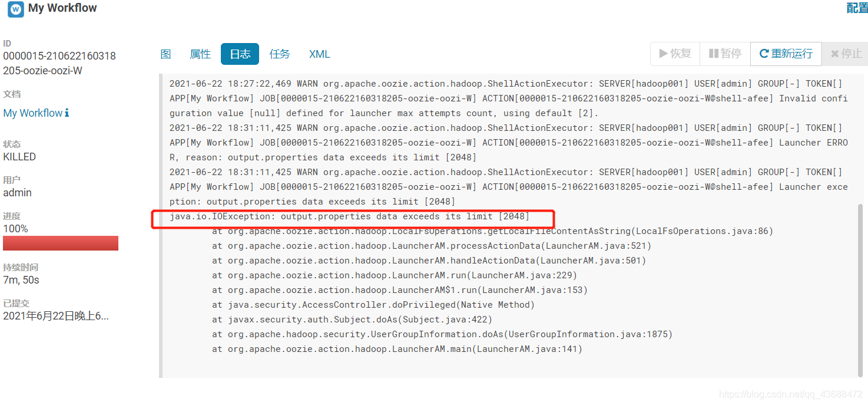Viewport: 868px width, 405px height.
Task: Open the 图 graph tab
Action: click(165, 54)
